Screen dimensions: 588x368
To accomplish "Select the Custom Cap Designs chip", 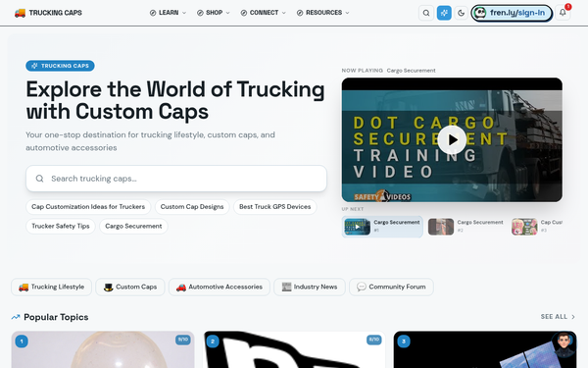I will [x=192, y=207].
